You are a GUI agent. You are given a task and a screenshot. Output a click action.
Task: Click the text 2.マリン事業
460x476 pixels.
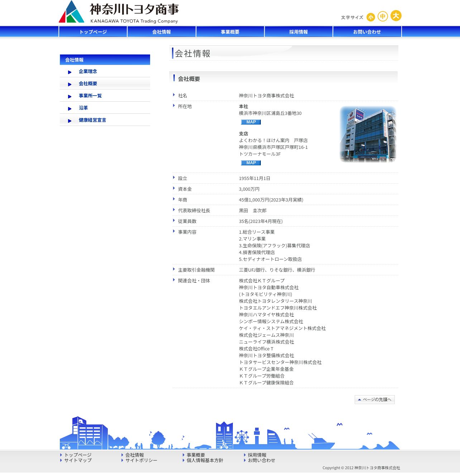point(252,239)
